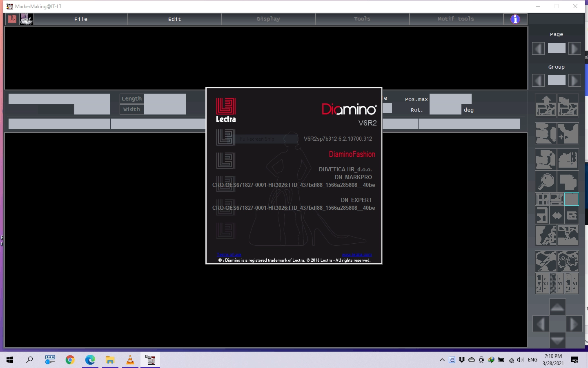The width and height of the screenshot is (588, 368).
Task: Select the grouped pieces cluster tool icon
Action: click(546, 159)
